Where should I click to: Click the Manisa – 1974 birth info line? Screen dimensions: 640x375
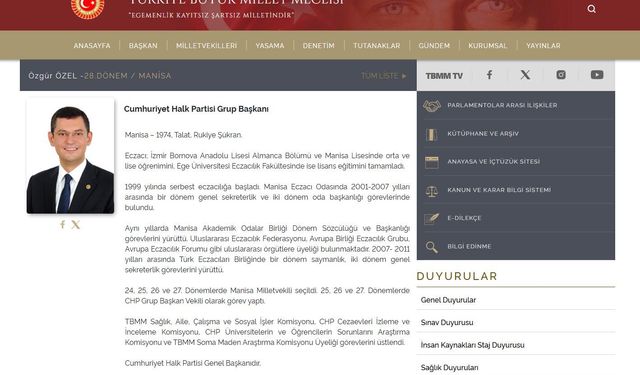click(x=183, y=135)
